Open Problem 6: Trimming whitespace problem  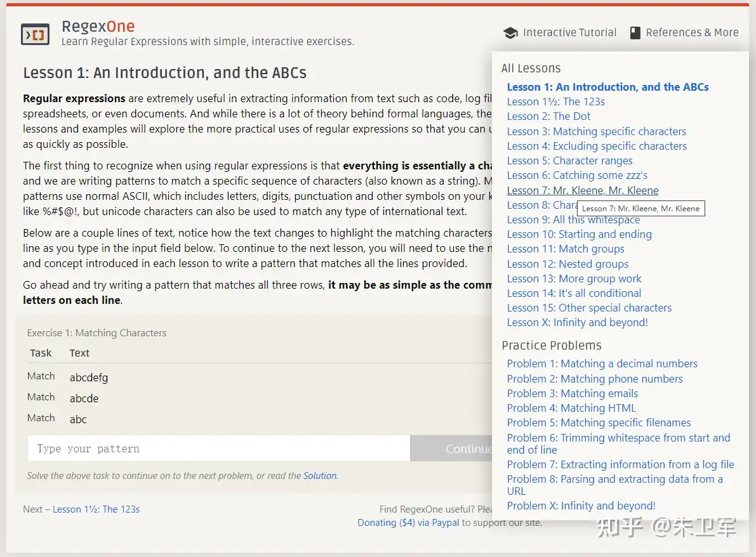coord(619,444)
